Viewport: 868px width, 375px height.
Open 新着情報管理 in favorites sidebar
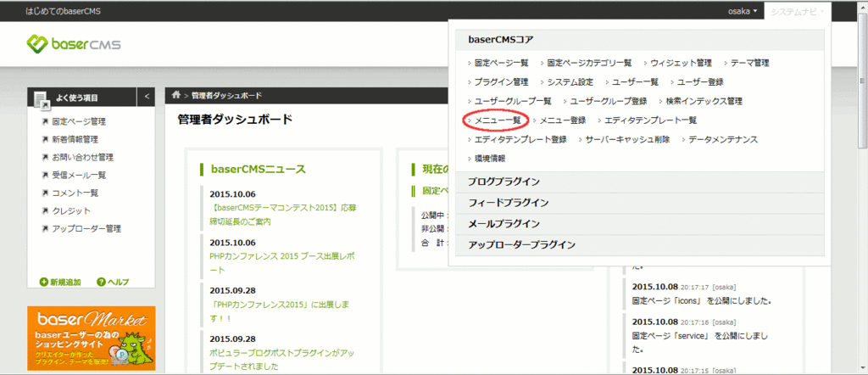(x=75, y=140)
